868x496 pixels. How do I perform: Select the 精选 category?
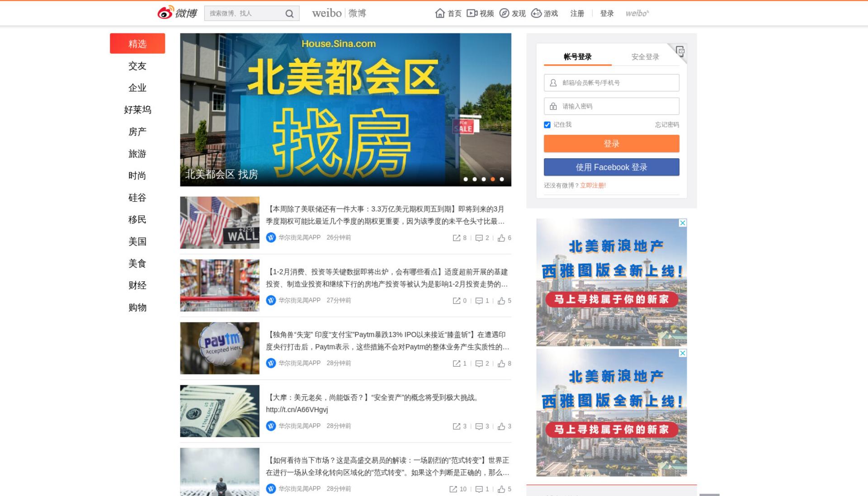[x=137, y=43]
